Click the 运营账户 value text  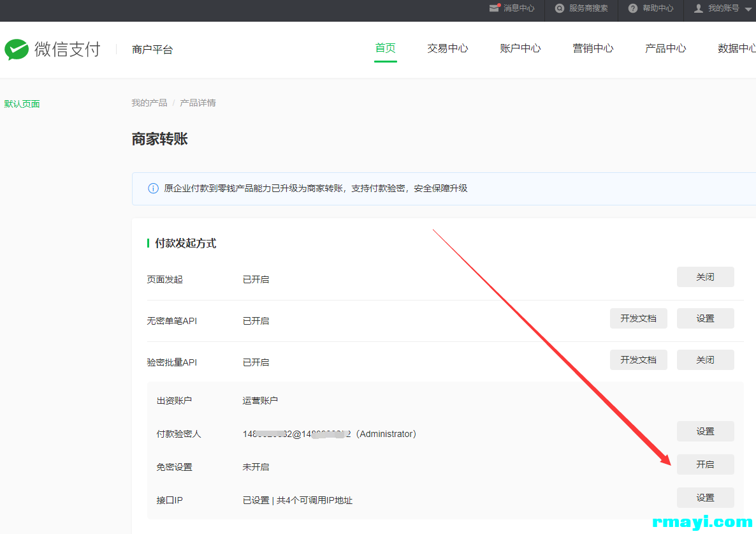tap(260, 401)
